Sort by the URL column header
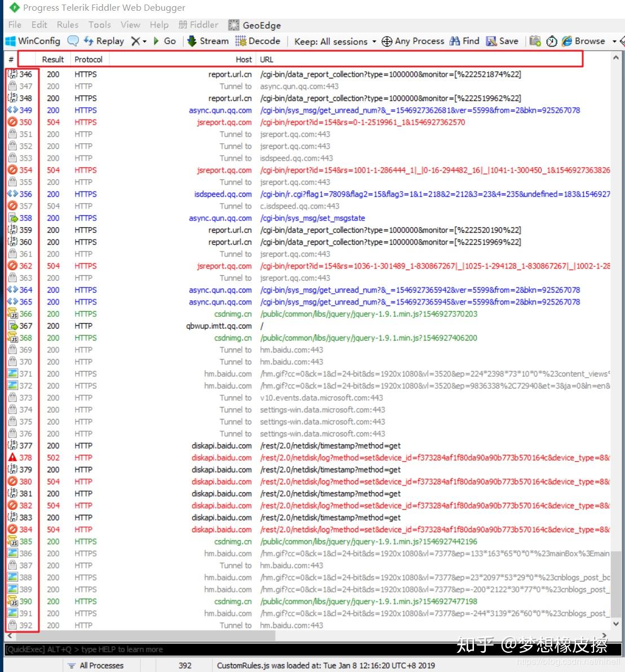The width and height of the screenshot is (625, 672). click(267, 60)
